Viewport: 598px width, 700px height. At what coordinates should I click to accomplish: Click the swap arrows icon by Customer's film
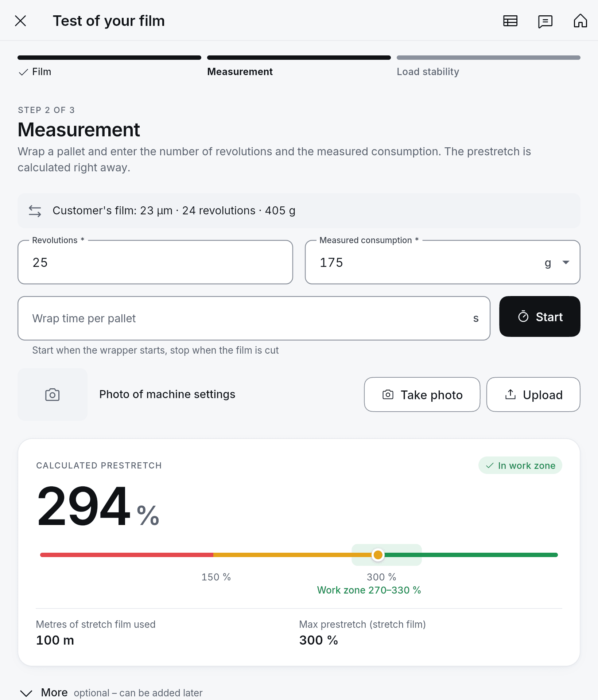(x=35, y=211)
